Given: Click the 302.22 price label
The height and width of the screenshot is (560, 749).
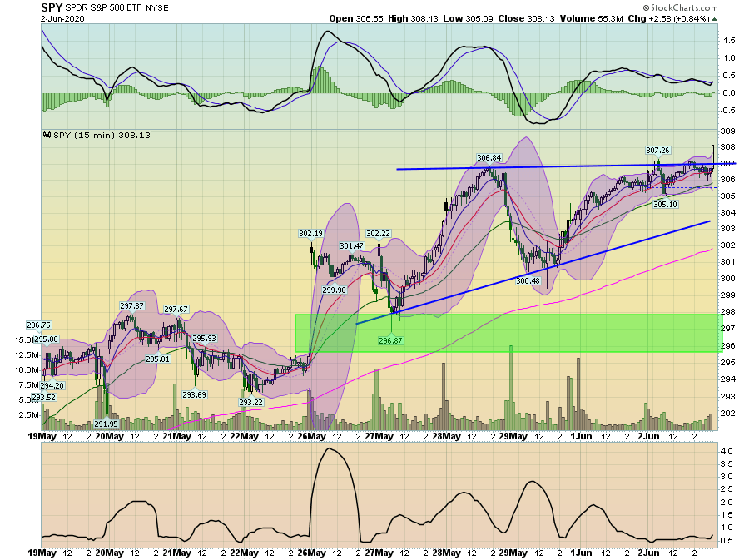Looking at the screenshot, I should coord(378,234).
